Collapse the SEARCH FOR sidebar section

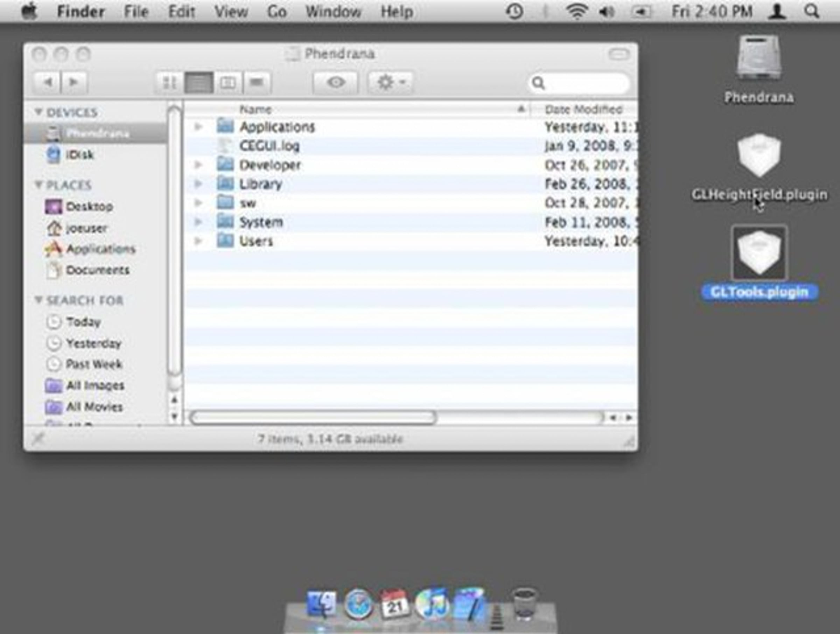38,300
